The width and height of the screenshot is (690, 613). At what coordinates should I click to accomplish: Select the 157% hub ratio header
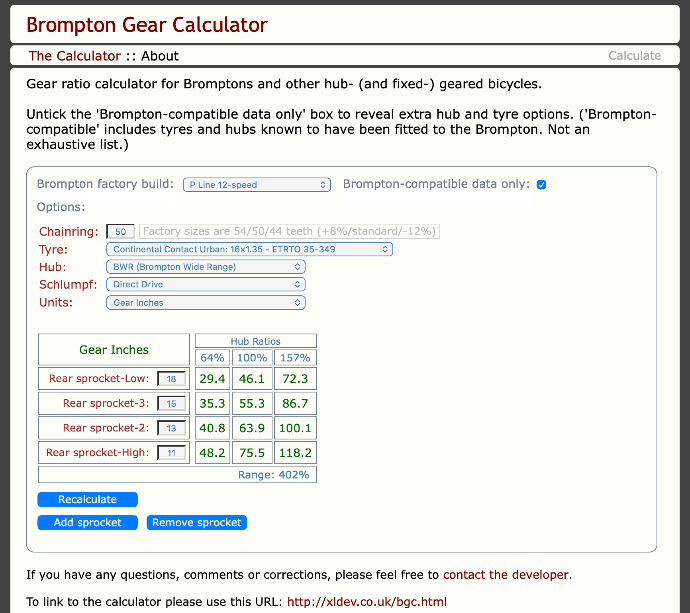click(x=295, y=357)
